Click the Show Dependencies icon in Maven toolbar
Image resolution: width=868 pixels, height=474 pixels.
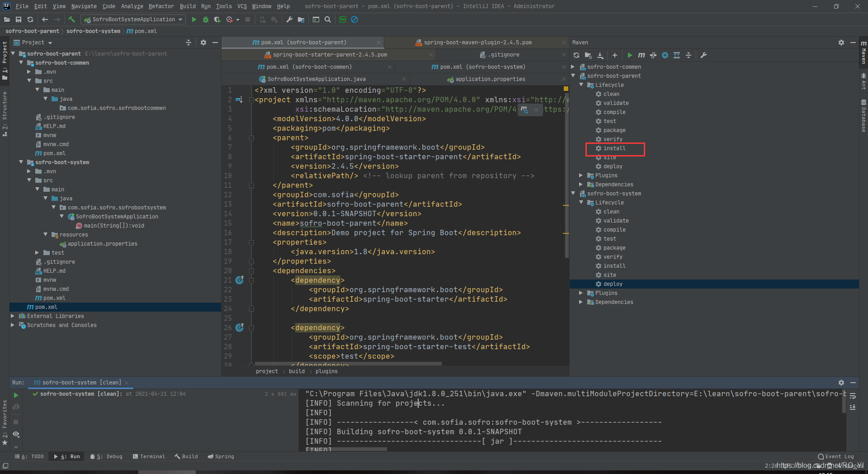677,55
